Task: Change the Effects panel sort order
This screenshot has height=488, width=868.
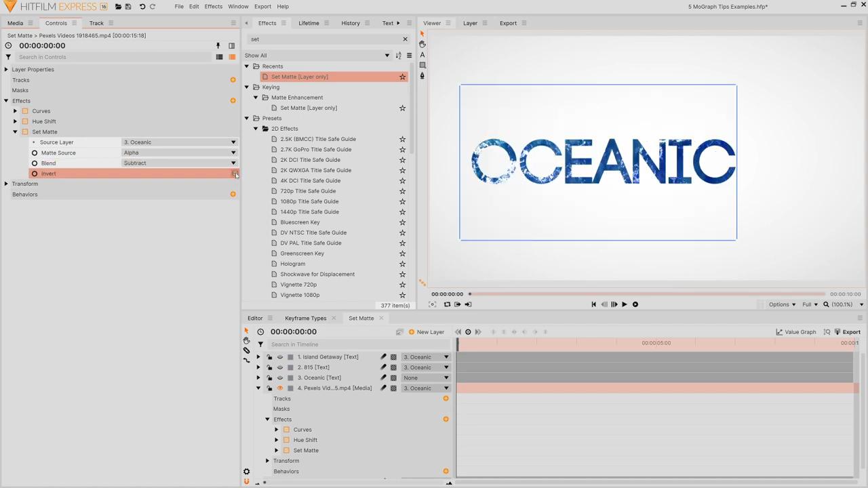Action: pyautogui.click(x=399, y=56)
